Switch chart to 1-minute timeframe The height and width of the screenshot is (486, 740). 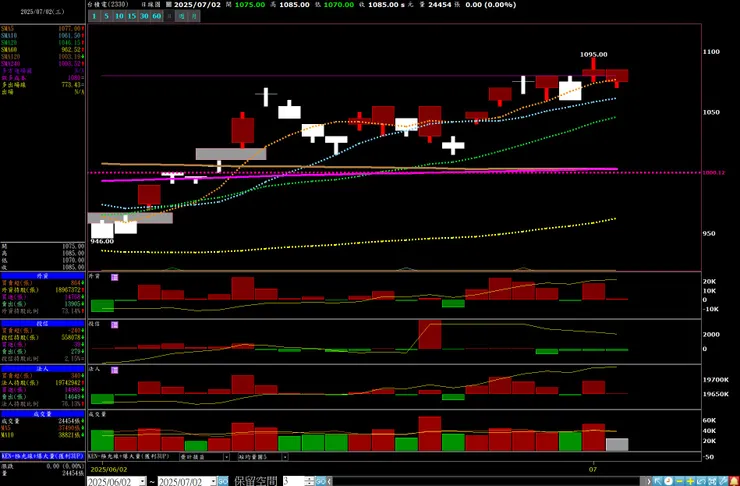pos(93,16)
